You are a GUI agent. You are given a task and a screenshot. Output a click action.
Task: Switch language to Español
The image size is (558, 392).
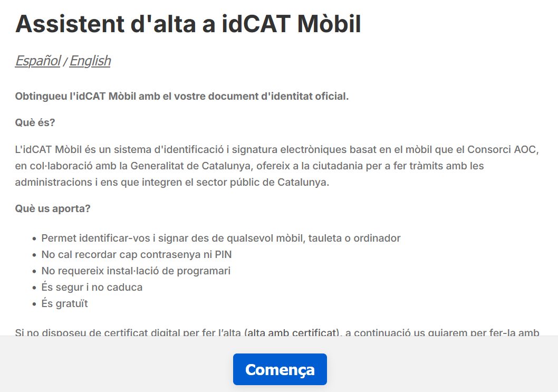coord(37,61)
